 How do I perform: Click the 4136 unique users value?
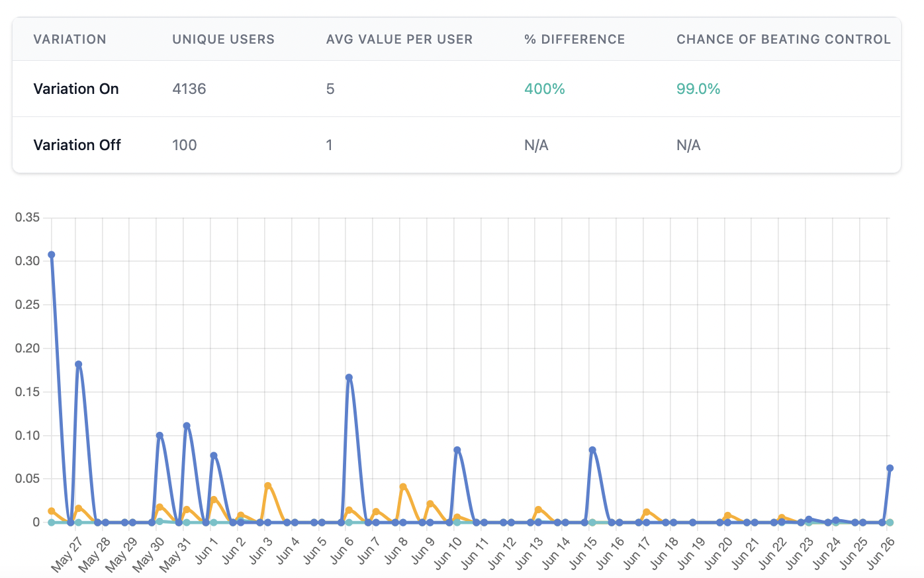pyautogui.click(x=189, y=89)
